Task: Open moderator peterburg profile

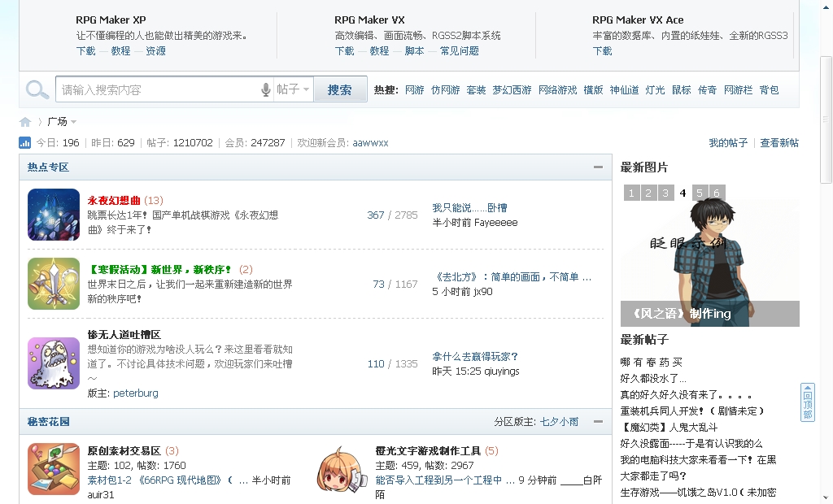Action: click(136, 393)
